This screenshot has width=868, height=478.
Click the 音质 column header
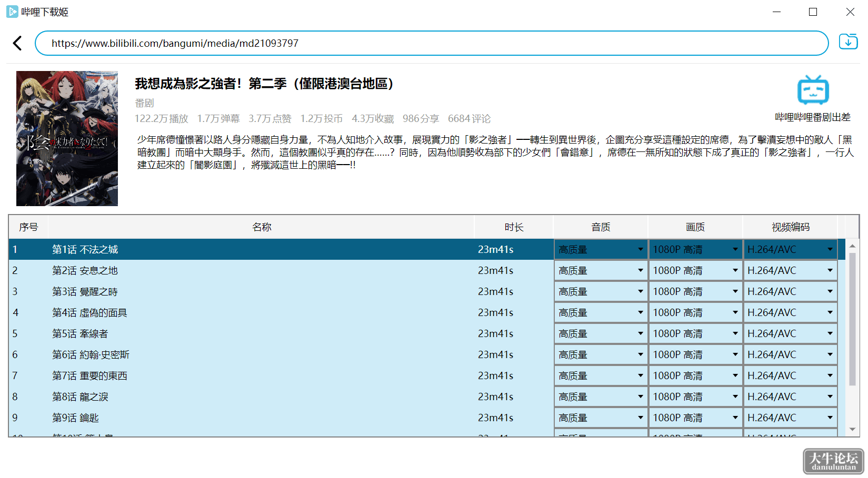(x=601, y=227)
